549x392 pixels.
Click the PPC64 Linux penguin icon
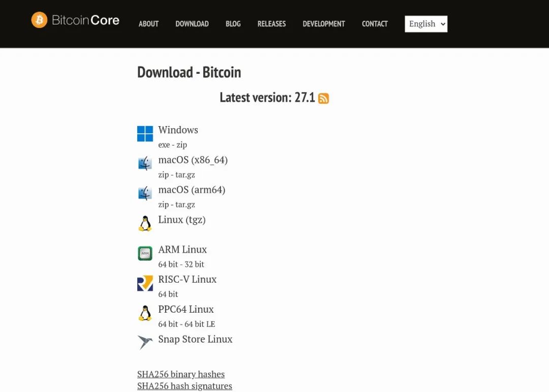[145, 313]
